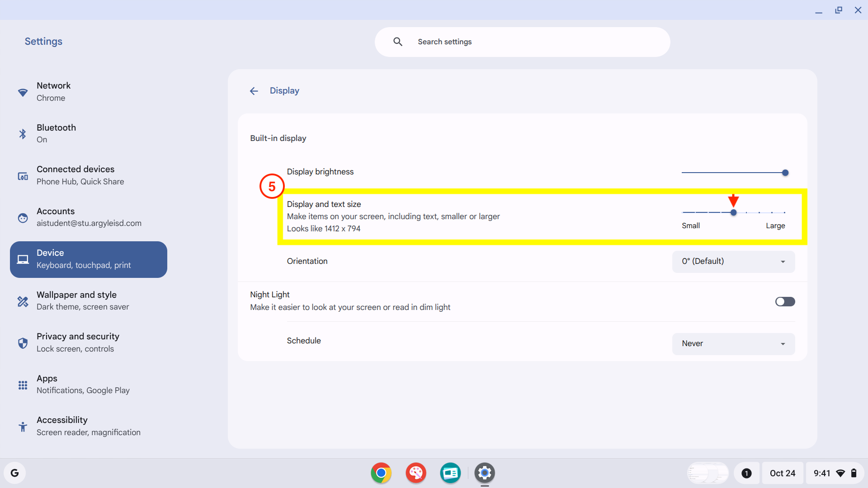868x488 pixels.
Task: Open the Orientation dropdown
Action: pos(733,262)
